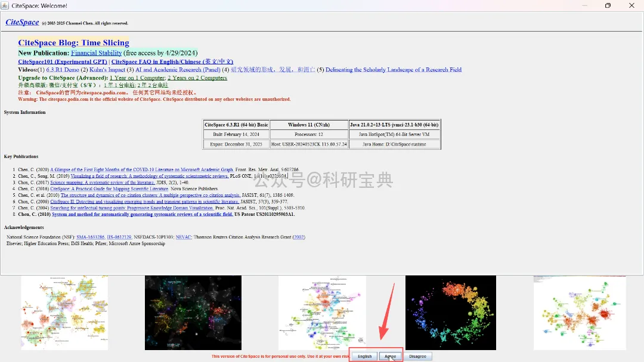Click the Java HotSpot 64-Bit Server VM cell
644x362 pixels.
(x=394, y=134)
